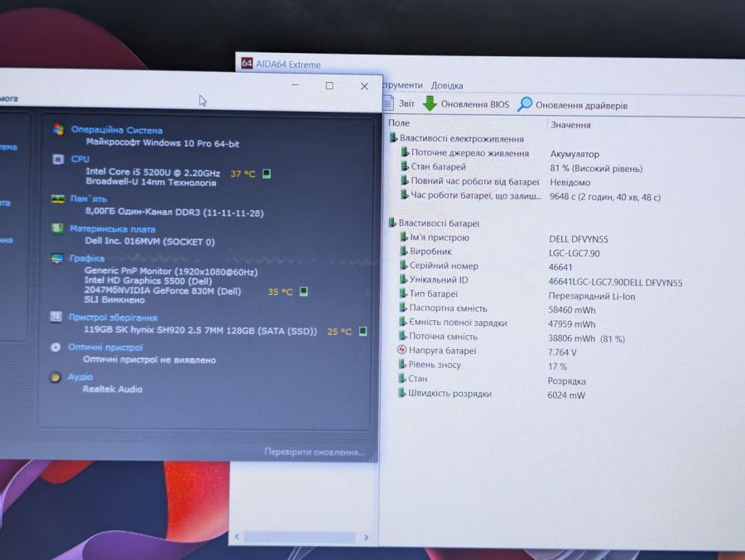Click the text Dell Inc. 016MVM (SOCKET 0)

pyautogui.click(x=150, y=241)
